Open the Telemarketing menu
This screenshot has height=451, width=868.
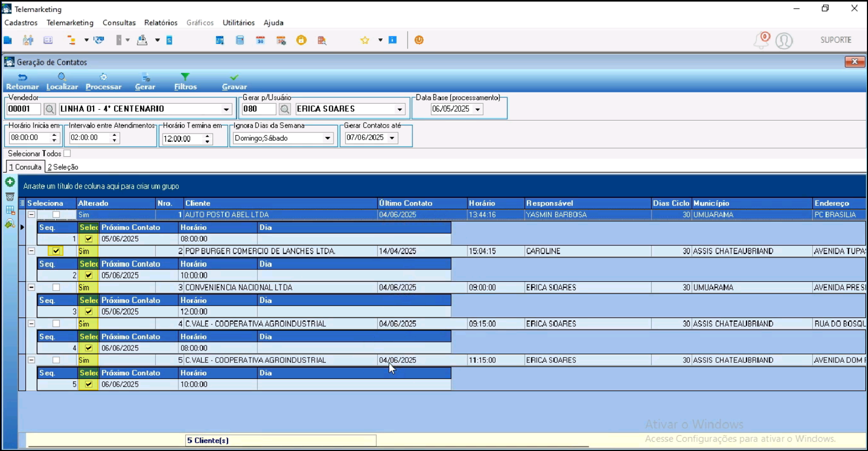[70, 23]
